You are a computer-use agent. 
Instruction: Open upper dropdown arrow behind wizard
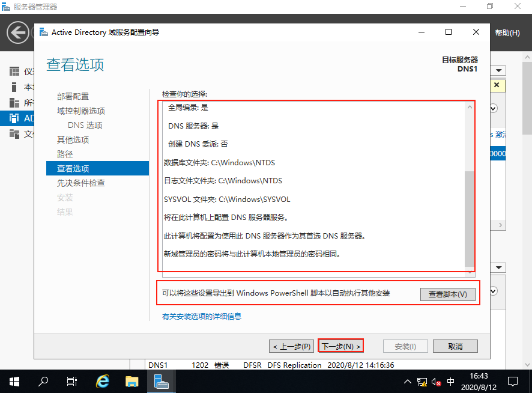pyautogui.click(x=498, y=71)
